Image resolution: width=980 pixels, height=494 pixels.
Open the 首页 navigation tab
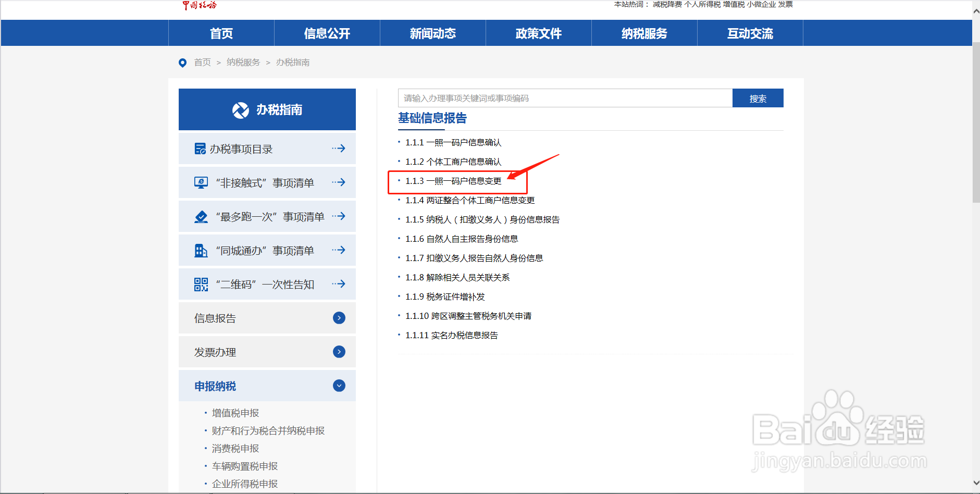click(x=221, y=33)
